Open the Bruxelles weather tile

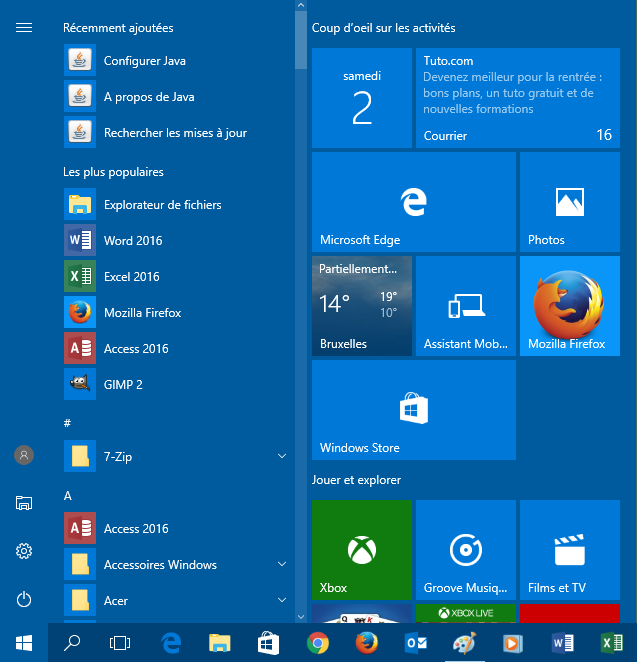(362, 306)
